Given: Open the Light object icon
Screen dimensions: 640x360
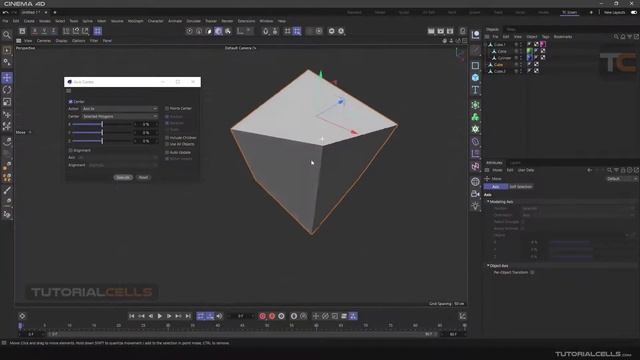Looking at the screenshot, I should (x=475, y=206).
